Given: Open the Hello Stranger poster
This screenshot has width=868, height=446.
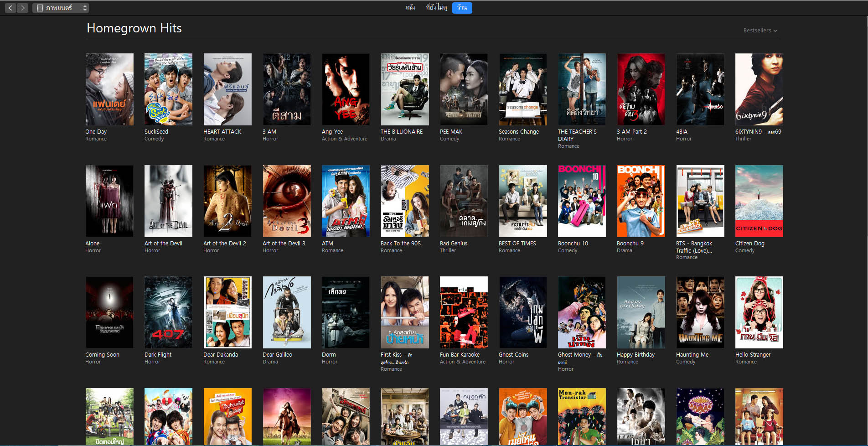Looking at the screenshot, I should 759,312.
